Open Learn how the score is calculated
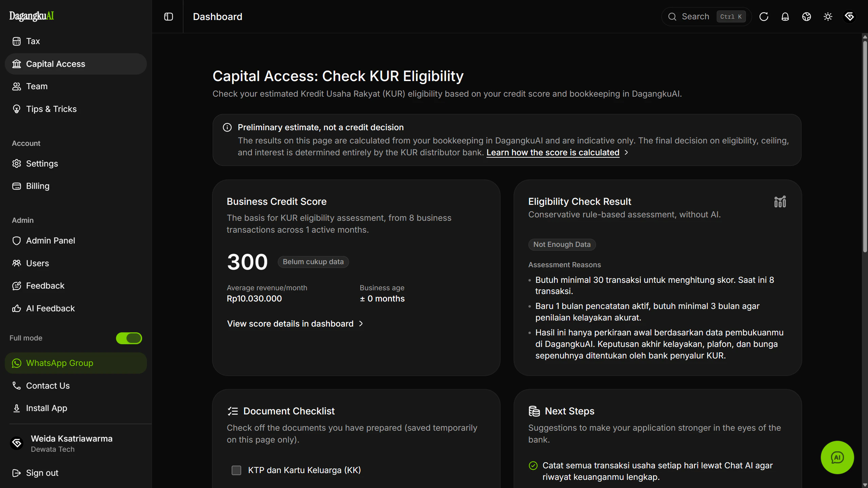Image resolution: width=868 pixels, height=488 pixels. [x=553, y=153]
